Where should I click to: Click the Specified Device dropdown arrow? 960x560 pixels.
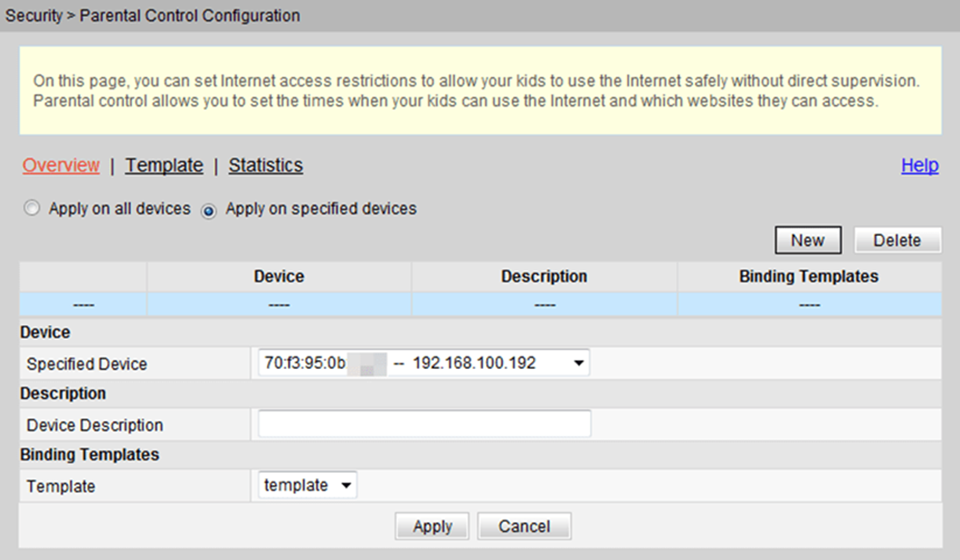579,363
